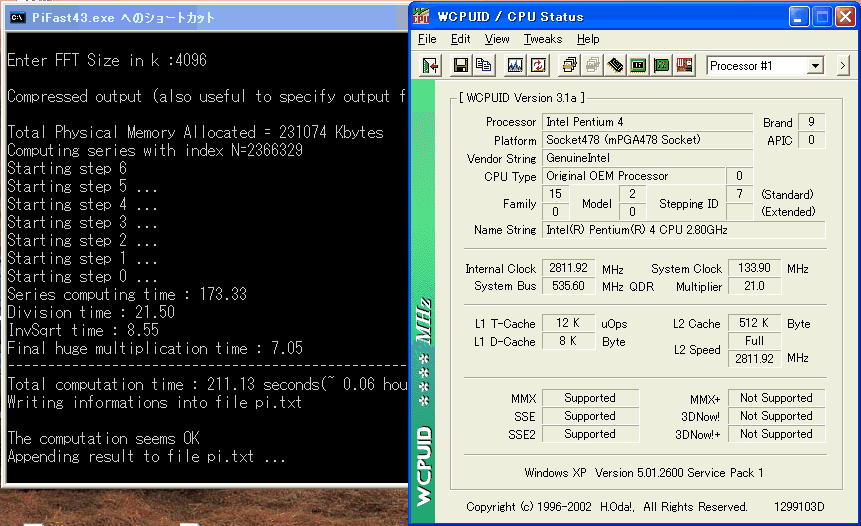Click the PiFast43.exe window title bar
861x526 pixels.
206,18
